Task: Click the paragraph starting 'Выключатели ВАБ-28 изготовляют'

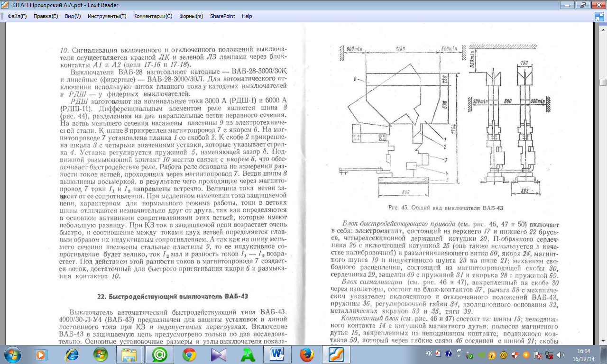Action: coord(174,83)
